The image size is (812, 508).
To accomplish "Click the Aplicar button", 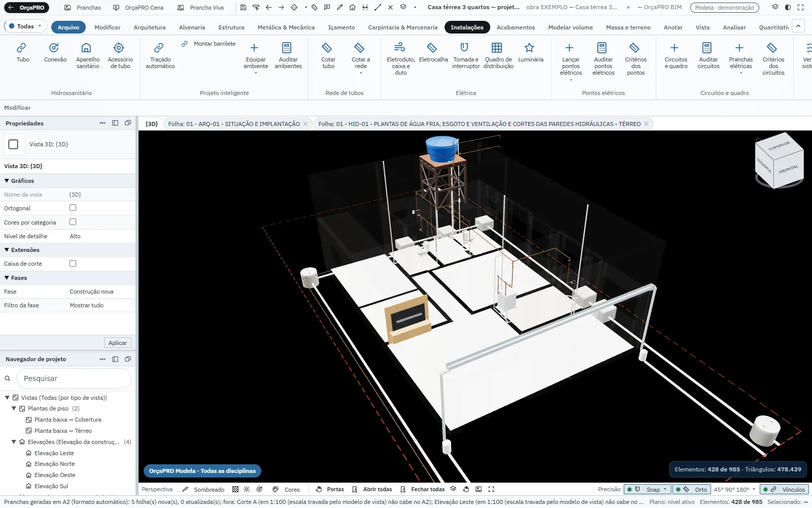I will [x=118, y=343].
